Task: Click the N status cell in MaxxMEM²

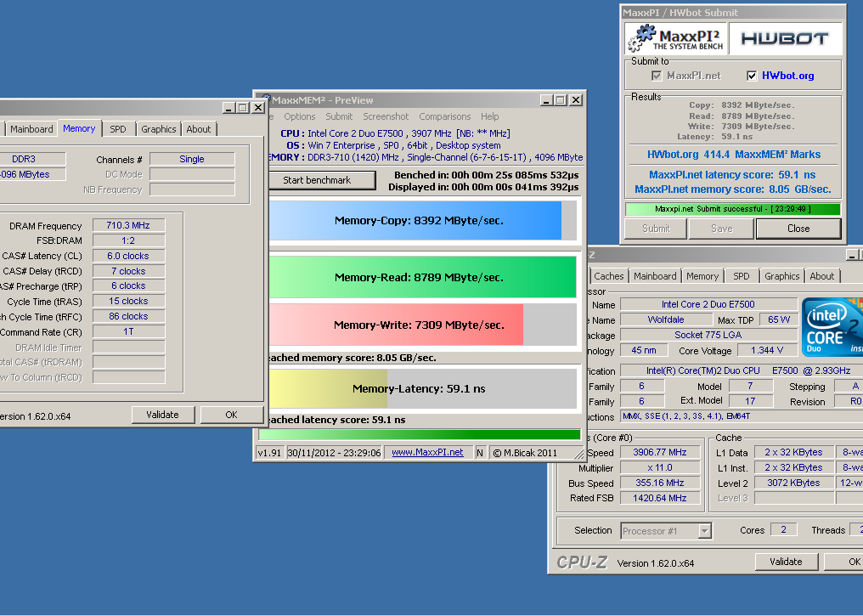Action: pos(480,453)
